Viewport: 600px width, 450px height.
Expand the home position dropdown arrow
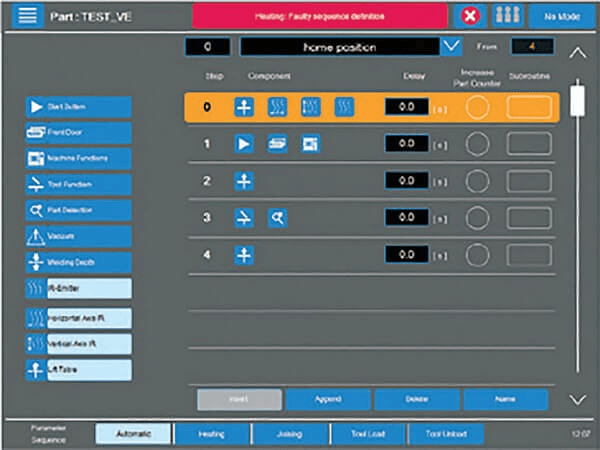point(452,47)
